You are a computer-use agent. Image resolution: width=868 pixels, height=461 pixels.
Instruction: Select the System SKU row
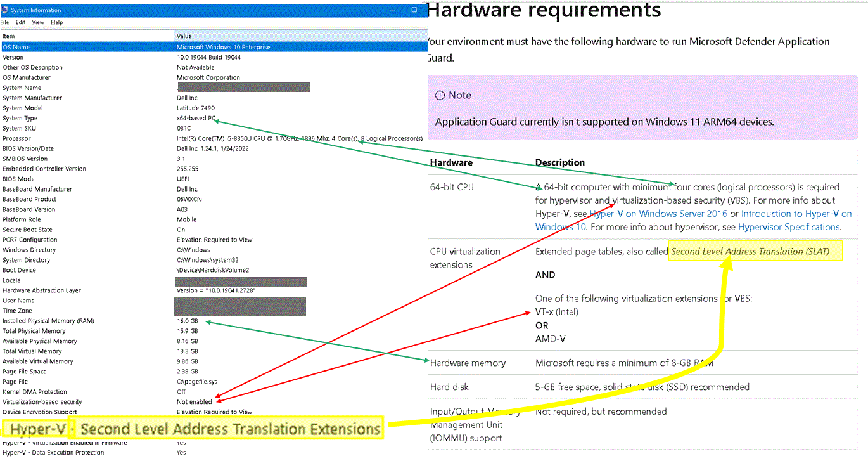click(214, 128)
